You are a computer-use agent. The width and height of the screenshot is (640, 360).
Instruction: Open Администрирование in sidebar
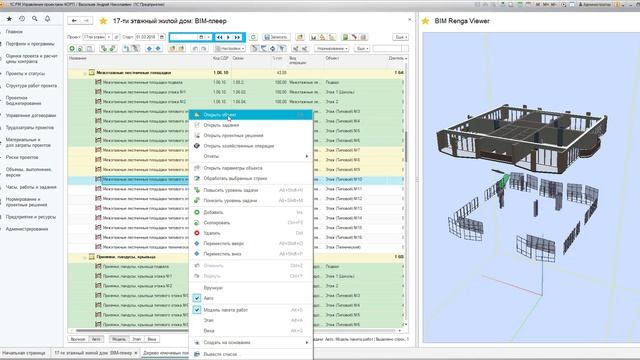click(x=27, y=229)
